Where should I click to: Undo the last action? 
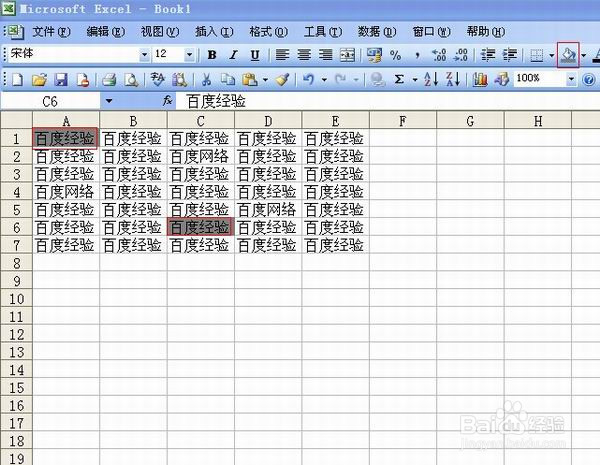point(308,80)
